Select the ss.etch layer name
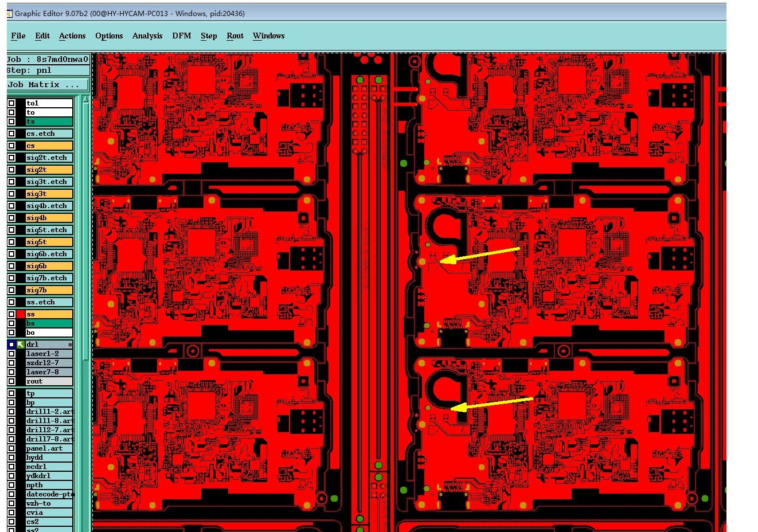The image size is (758, 532). (49, 302)
